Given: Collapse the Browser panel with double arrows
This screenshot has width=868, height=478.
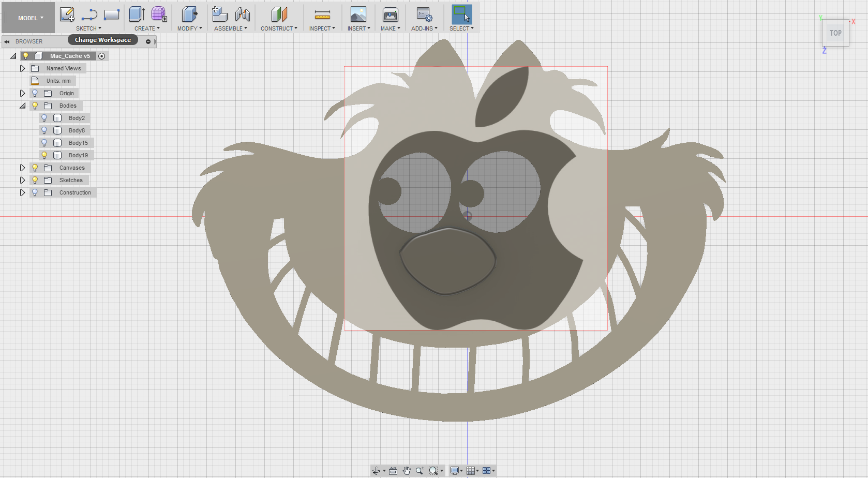Looking at the screenshot, I should [x=7, y=41].
